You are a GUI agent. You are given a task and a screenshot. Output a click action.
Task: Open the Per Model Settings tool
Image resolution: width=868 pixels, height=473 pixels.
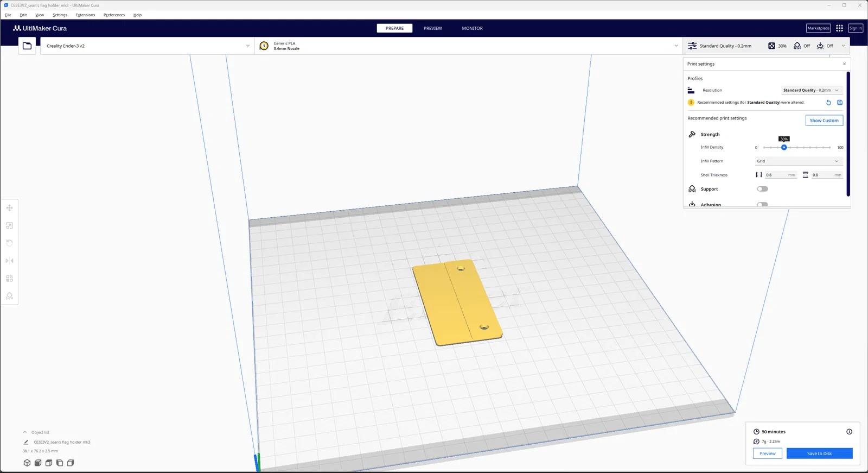point(9,278)
